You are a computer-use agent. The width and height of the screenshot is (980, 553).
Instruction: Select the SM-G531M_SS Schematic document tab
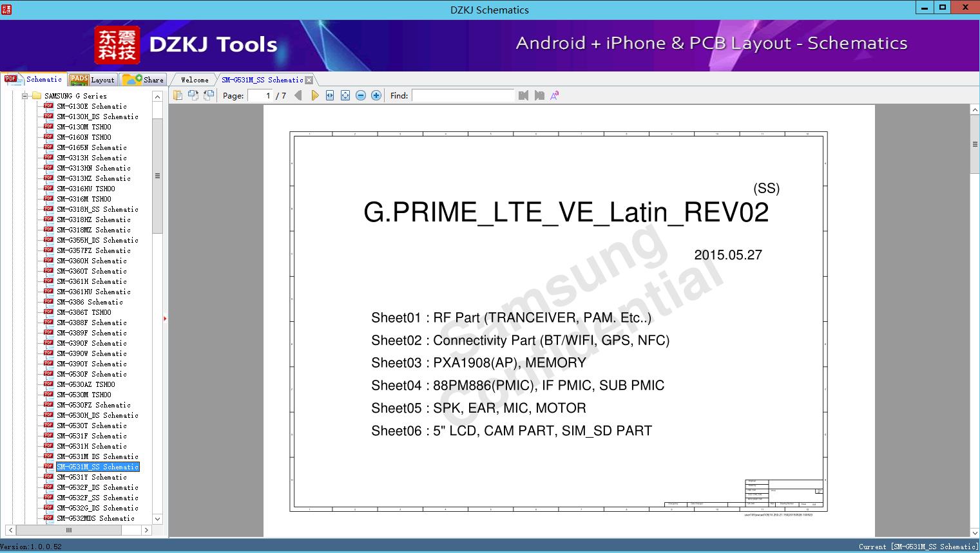click(x=262, y=80)
